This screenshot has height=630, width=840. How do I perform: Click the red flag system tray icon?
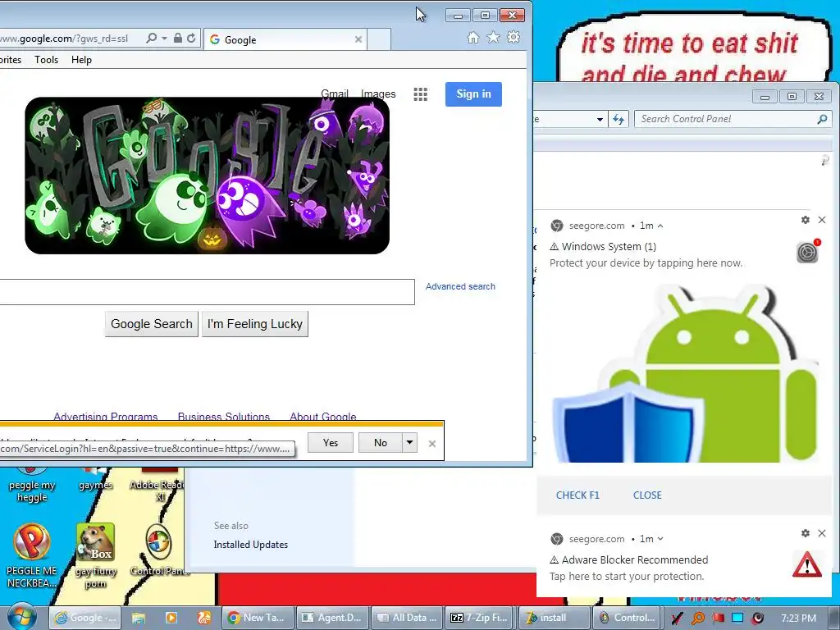point(718,619)
